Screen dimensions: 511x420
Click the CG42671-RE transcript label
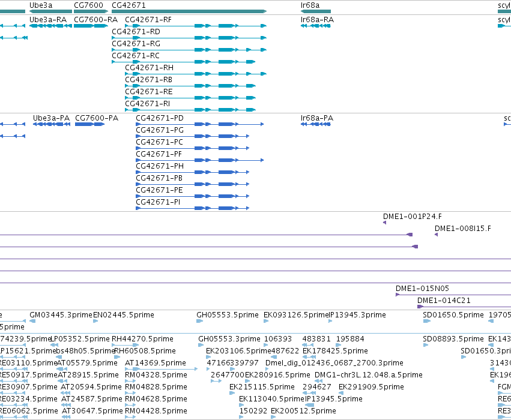pos(149,92)
